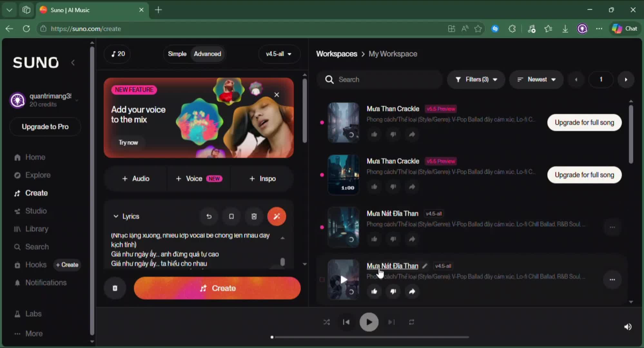Screen dimensions: 644x348
Task: Expand the More menu
Action: pos(28,333)
